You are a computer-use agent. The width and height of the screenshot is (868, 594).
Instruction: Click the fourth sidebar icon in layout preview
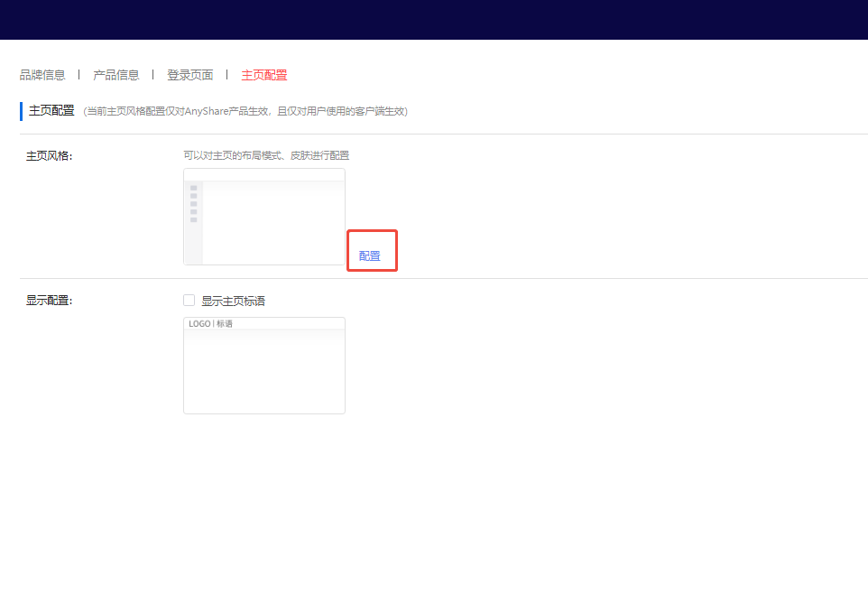coord(193,211)
